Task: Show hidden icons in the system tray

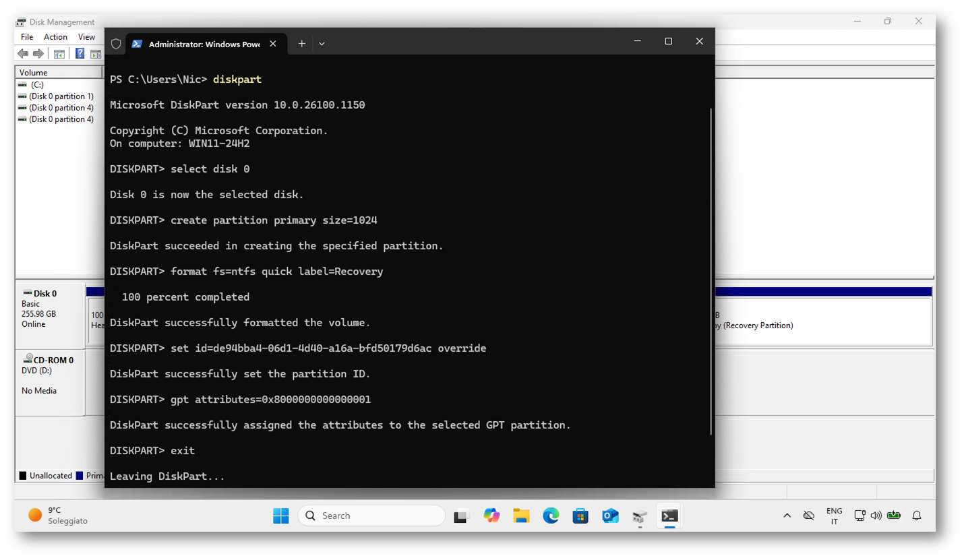Action: coord(787,516)
